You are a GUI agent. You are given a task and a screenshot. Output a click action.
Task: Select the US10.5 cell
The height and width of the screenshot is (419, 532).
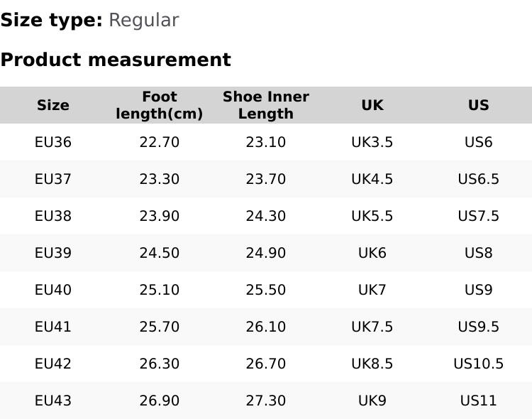click(x=479, y=364)
